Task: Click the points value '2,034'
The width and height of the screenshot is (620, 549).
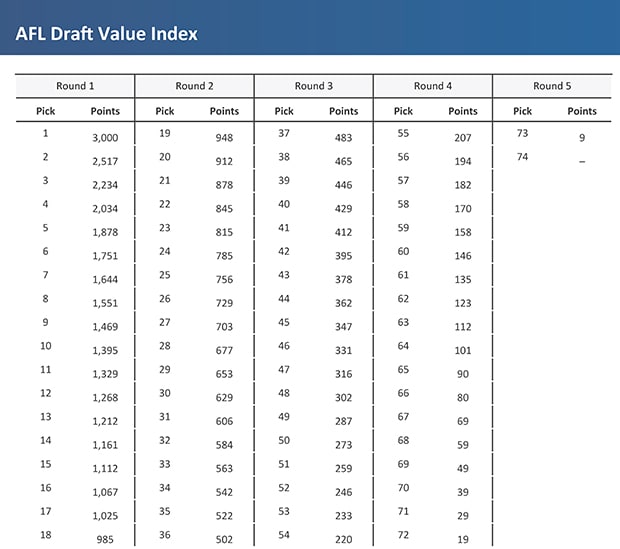Action: click(105, 208)
